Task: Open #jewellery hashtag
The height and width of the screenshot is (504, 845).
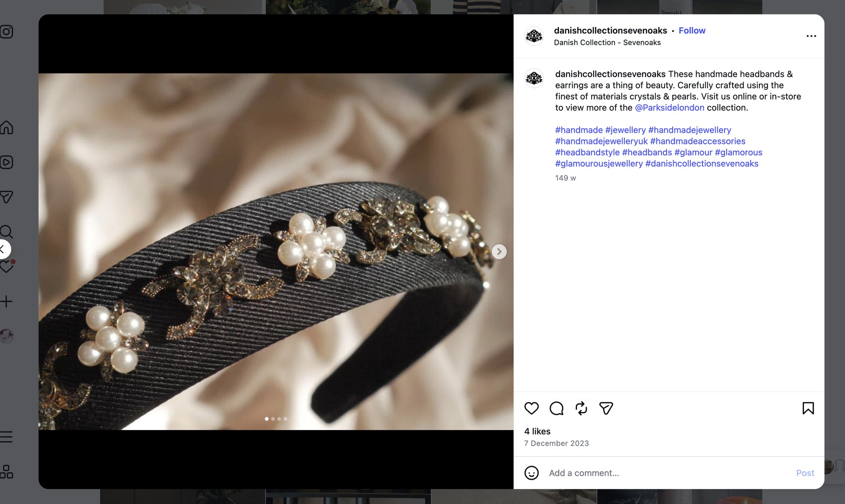Action: tap(625, 130)
